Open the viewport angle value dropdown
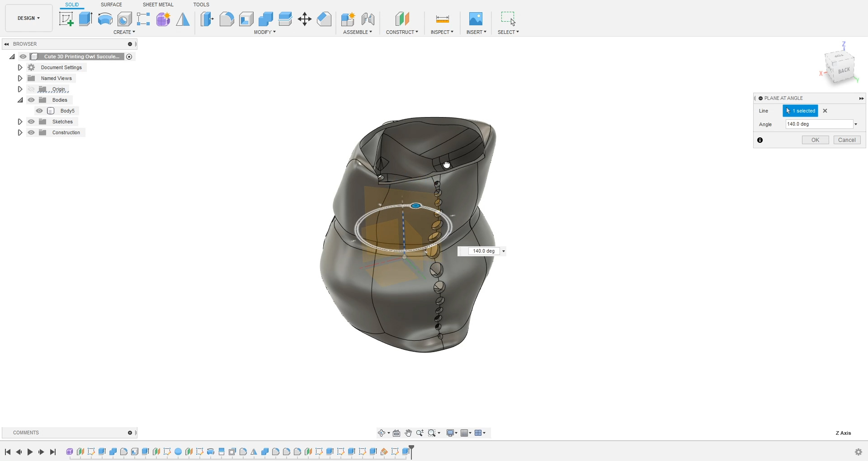868x461 pixels. click(504, 251)
